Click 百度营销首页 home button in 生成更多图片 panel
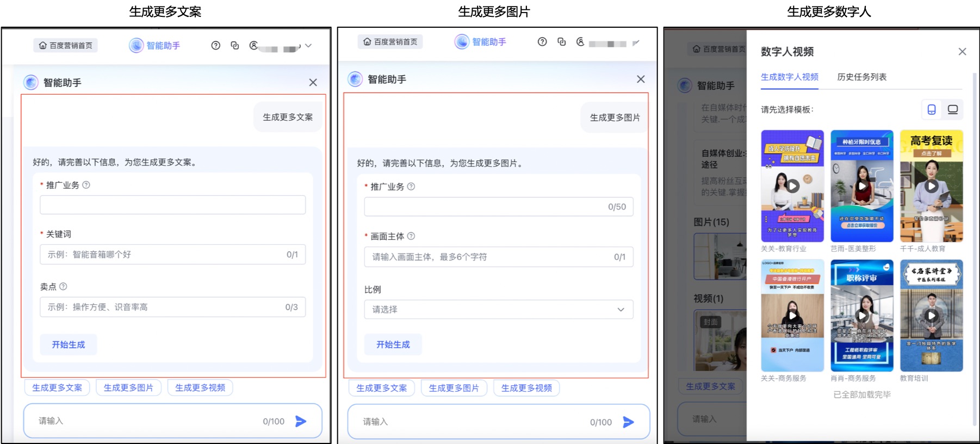This screenshot has height=444, width=980. 390,42
